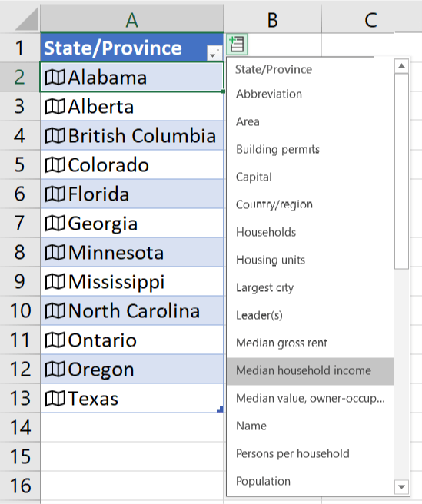
Task: Click the Texas cell text
Action: coord(93,399)
